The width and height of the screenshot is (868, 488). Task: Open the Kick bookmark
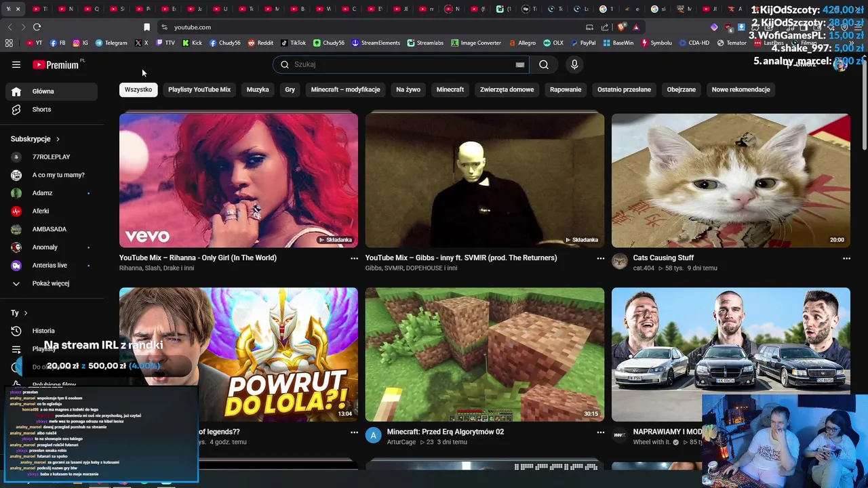click(192, 43)
